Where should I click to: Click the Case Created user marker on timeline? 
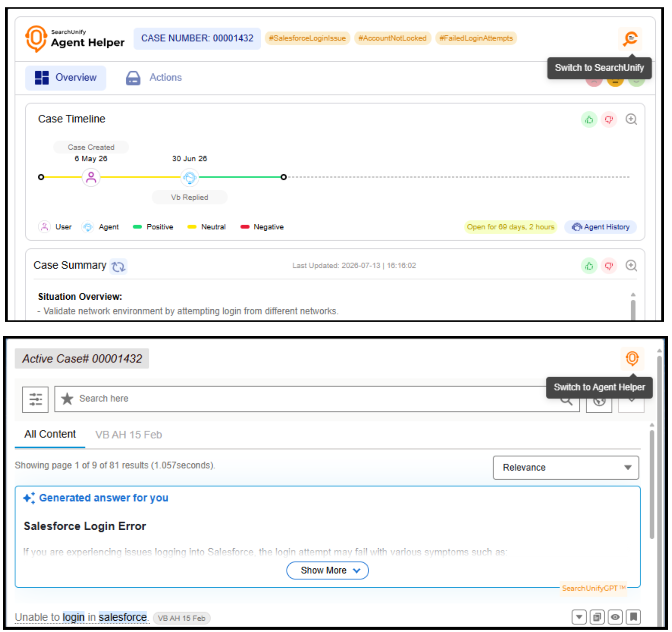pos(91,177)
